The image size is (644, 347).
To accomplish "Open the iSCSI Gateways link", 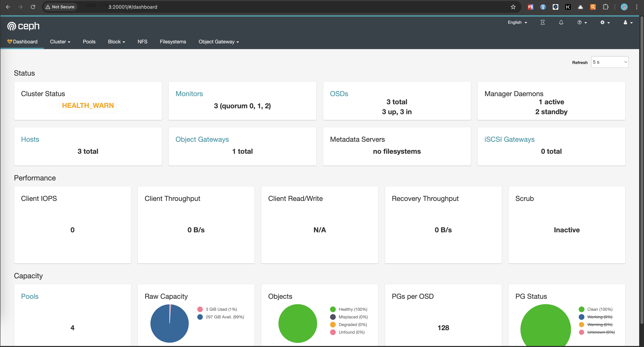I will click(509, 139).
